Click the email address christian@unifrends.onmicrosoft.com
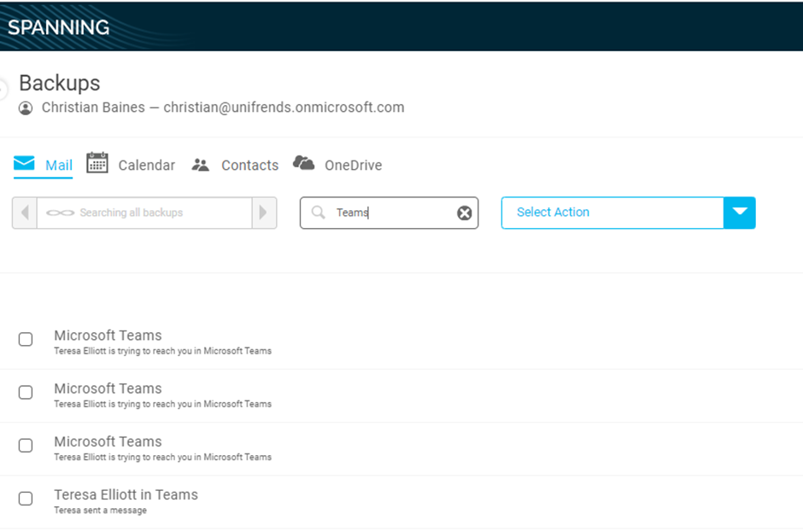 click(284, 108)
